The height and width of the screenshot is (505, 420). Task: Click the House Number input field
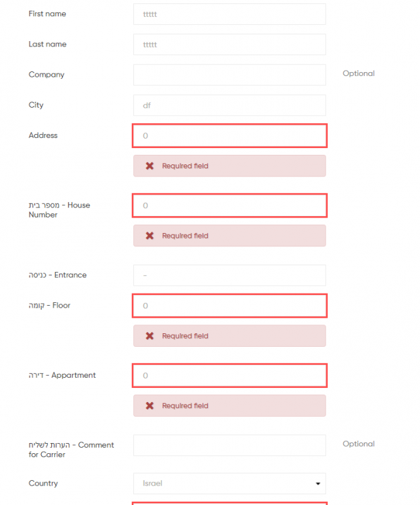[x=230, y=205]
